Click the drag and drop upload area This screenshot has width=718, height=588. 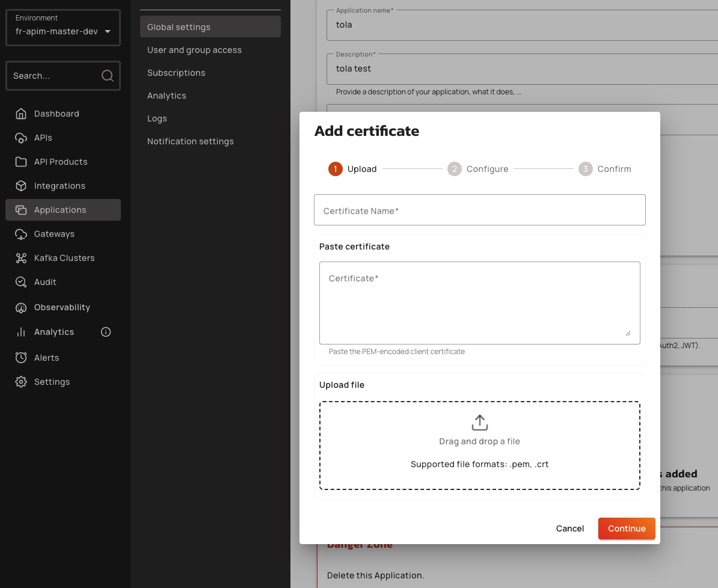point(479,446)
